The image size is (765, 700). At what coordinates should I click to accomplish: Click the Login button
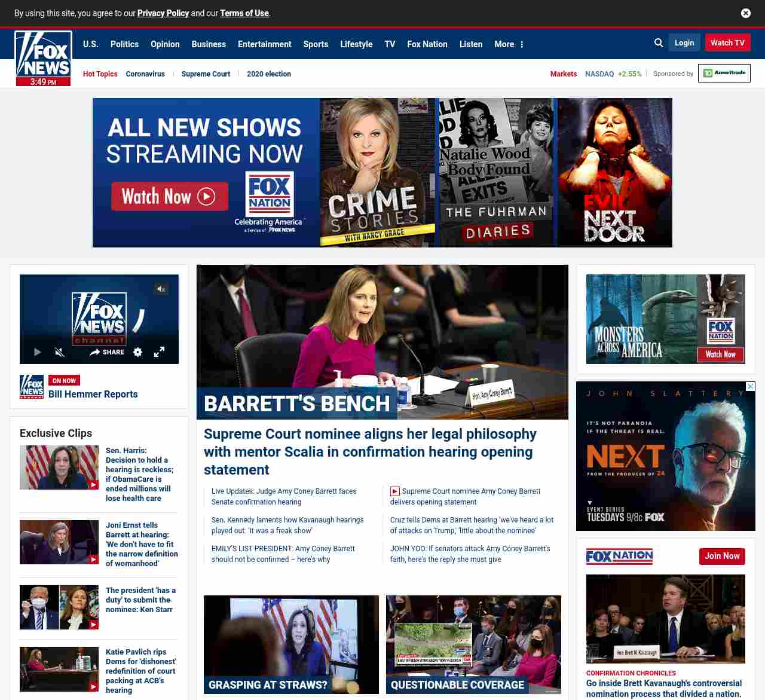tap(684, 43)
